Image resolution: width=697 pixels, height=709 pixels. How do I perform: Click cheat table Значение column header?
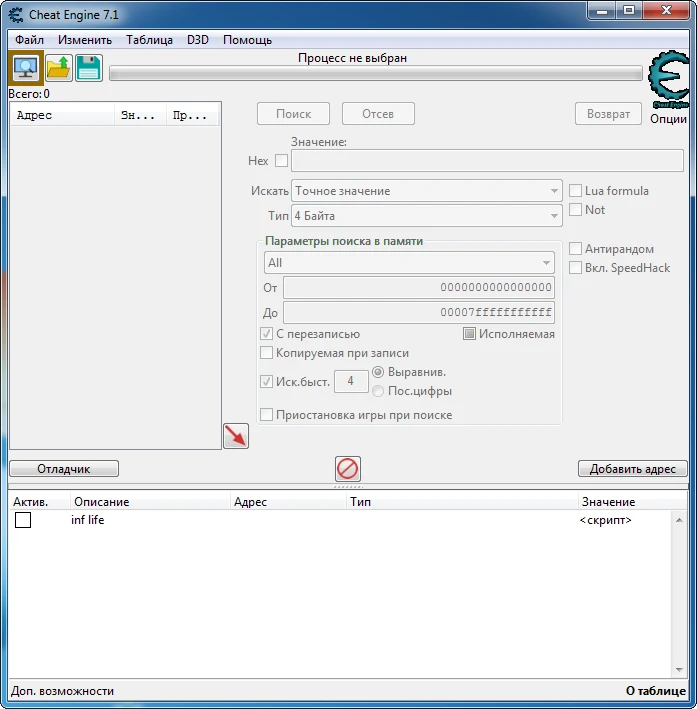click(x=632, y=501)
